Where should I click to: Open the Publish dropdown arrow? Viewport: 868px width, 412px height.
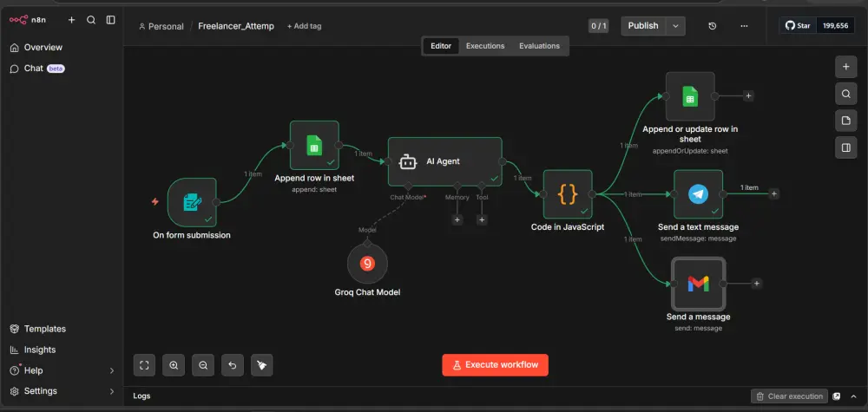coord(675,26)
